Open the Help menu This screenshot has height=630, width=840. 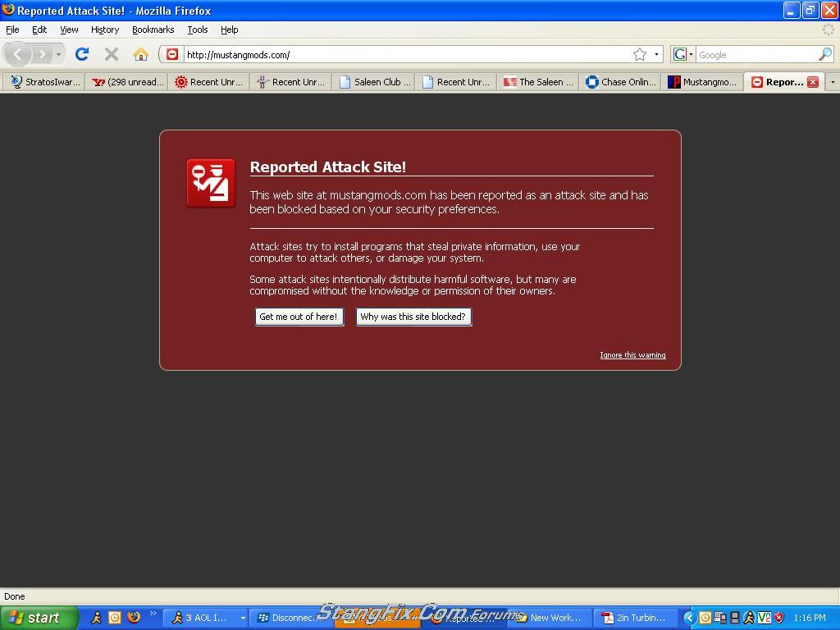pyautogui.click(x=230, y=30)
